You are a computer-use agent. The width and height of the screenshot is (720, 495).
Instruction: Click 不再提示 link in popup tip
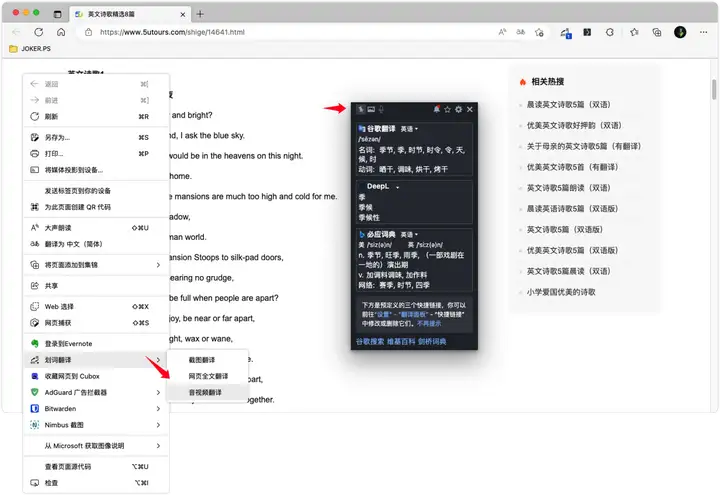tap(429, 324)
